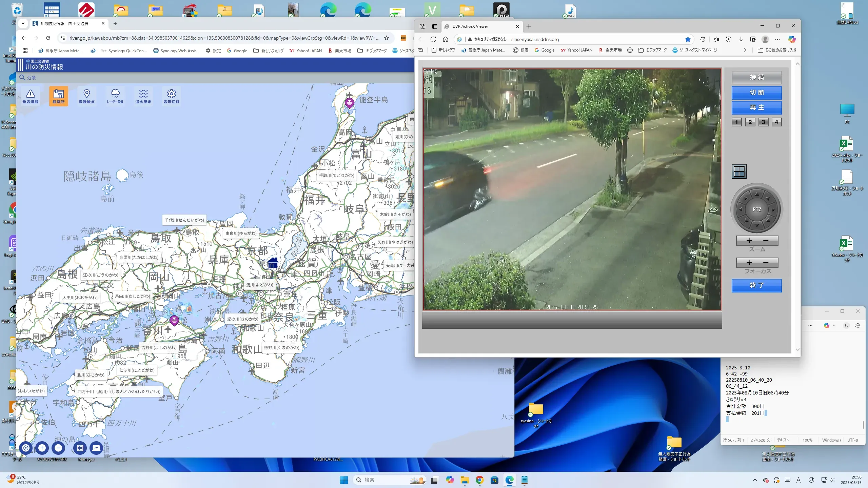Viewport: 868px width, 488px height.
Task: Show hidden system tray icons chevron
Action: [x=755, y=480]
